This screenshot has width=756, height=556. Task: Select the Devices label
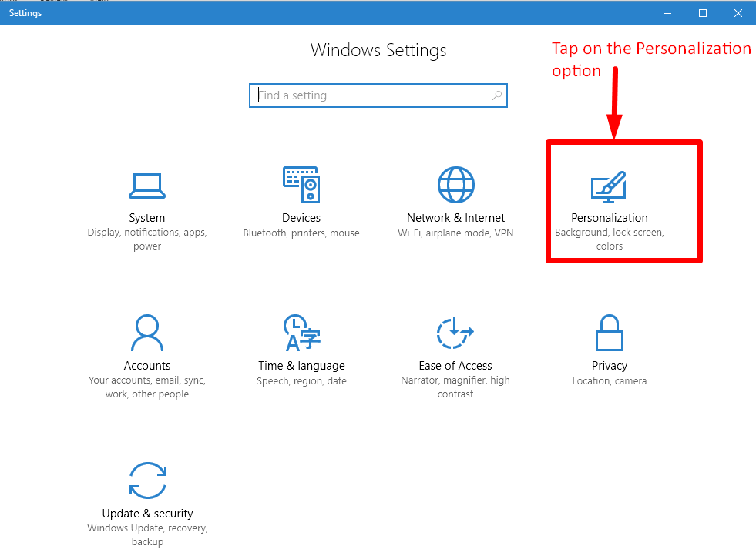(x=301, y=218)
